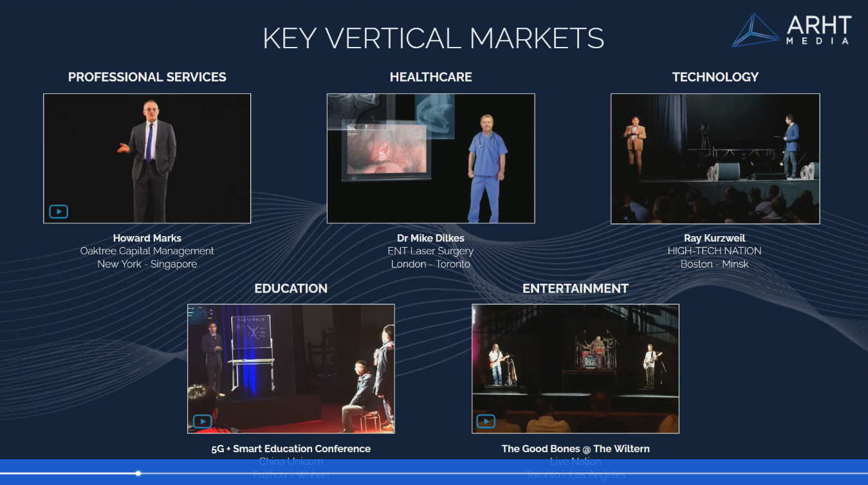
Task: Select the EDUCATION heading
Action: click(291, 288)
